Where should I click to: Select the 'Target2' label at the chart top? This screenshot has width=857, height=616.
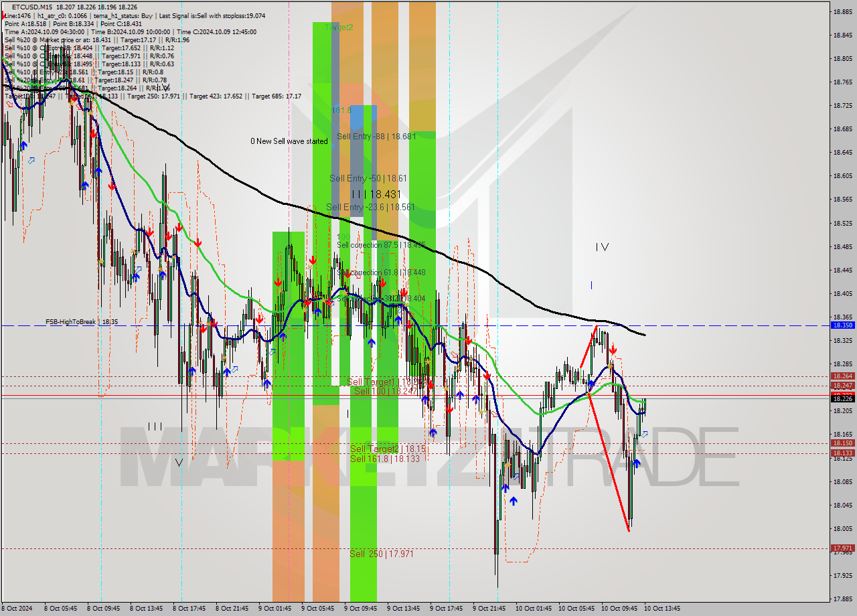(x=339, y=27)
